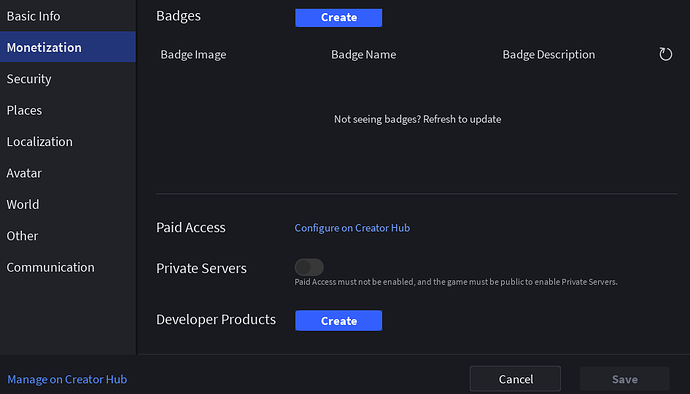The width and height of the screenshot is (690, 394).
Task: Create a new developer product
Action: (338, 321)
